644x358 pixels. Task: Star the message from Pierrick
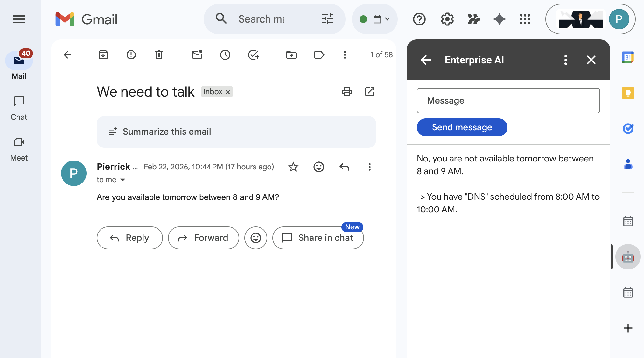pyautogui.click(x=293, y=167)
